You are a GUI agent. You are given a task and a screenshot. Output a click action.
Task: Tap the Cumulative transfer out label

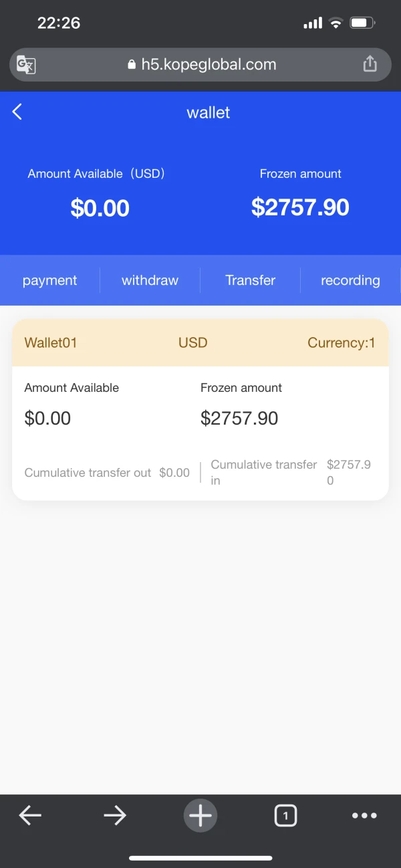click(88, 473)
